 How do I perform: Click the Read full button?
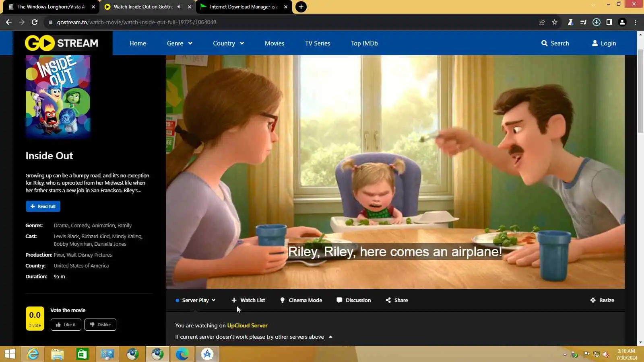(x=43, y=206)
